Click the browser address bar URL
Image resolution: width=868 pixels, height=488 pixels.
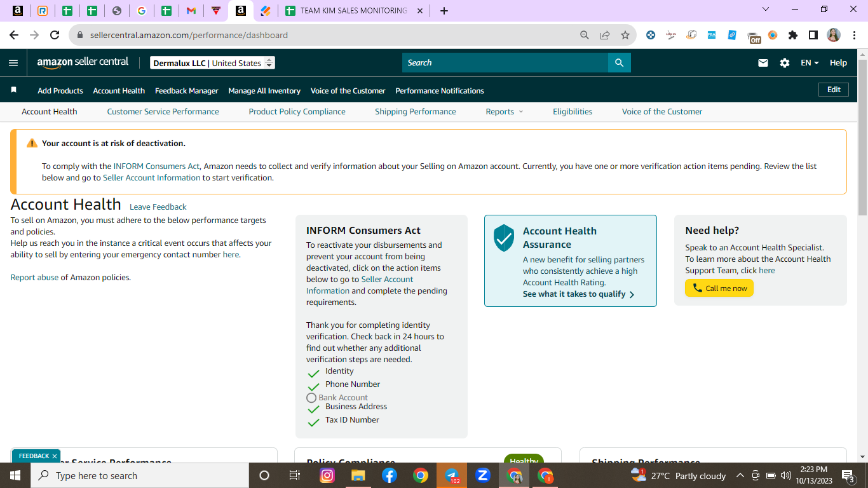pos(189,35)
